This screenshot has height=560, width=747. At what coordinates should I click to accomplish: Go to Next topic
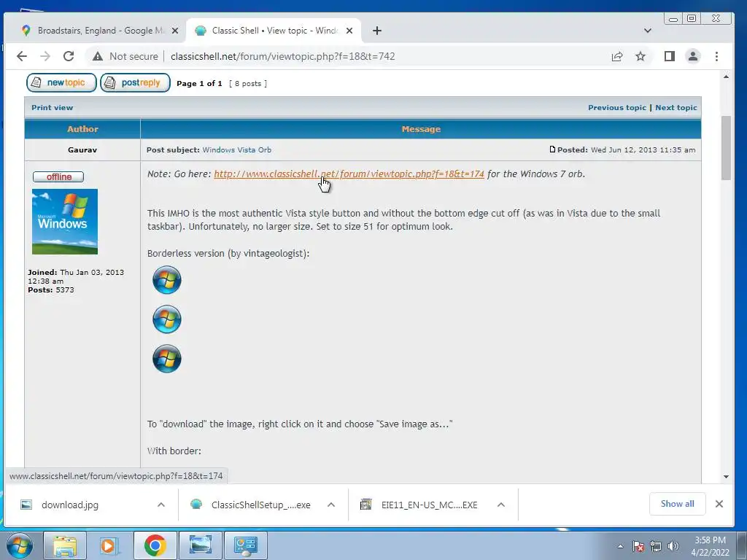676,108
